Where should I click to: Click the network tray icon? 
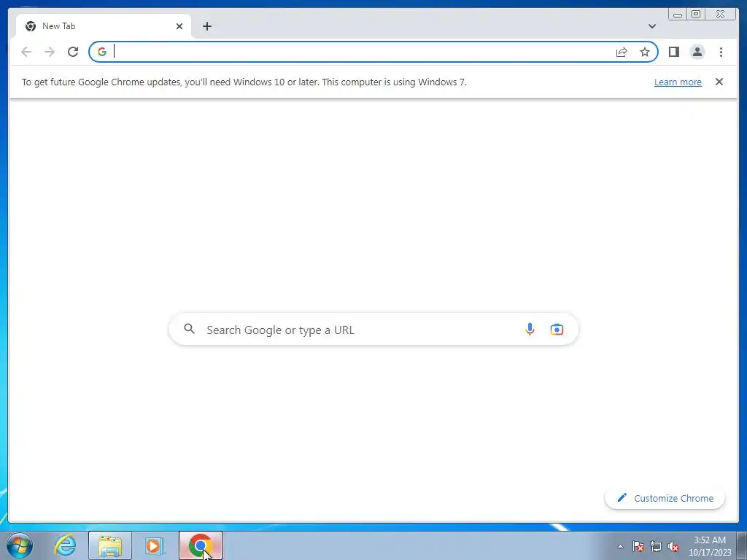click(656, 546)
